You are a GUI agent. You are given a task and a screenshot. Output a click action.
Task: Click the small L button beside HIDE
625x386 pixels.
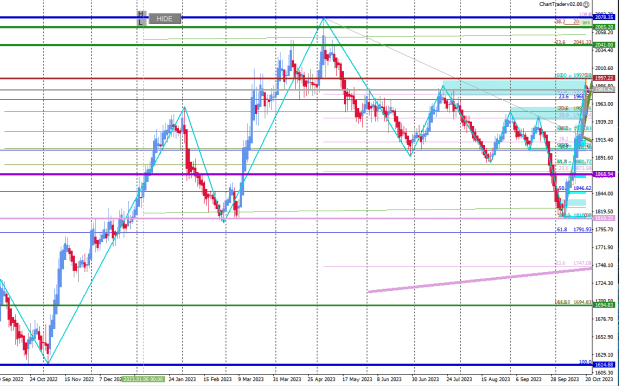[140, 23]
